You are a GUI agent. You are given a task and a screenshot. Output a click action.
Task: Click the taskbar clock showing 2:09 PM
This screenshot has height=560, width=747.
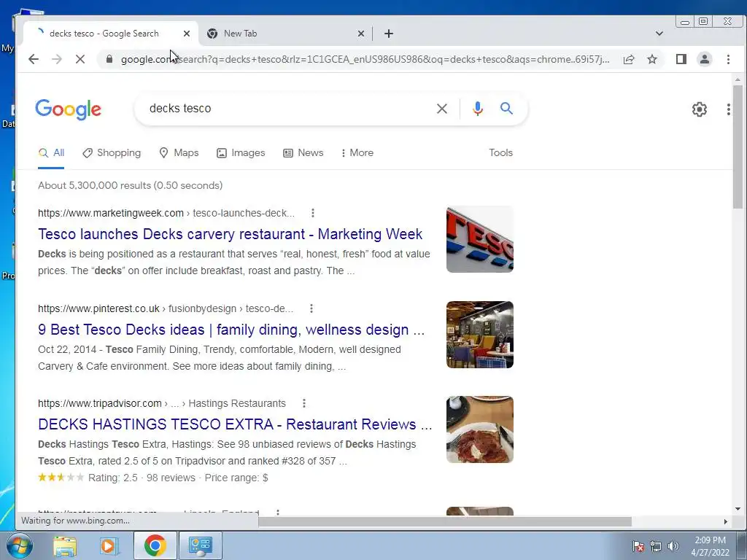[x=710, y=546]
